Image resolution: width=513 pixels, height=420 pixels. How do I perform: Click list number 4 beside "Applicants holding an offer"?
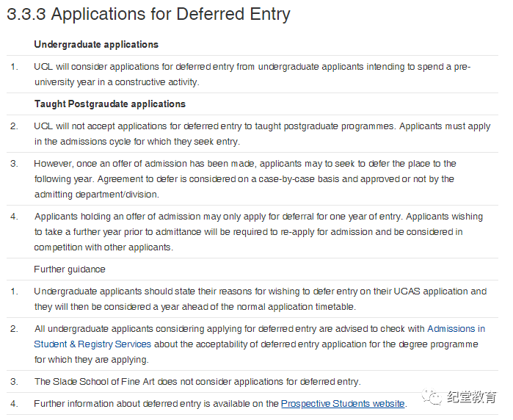pyautogui.click(x=14, y=217)
